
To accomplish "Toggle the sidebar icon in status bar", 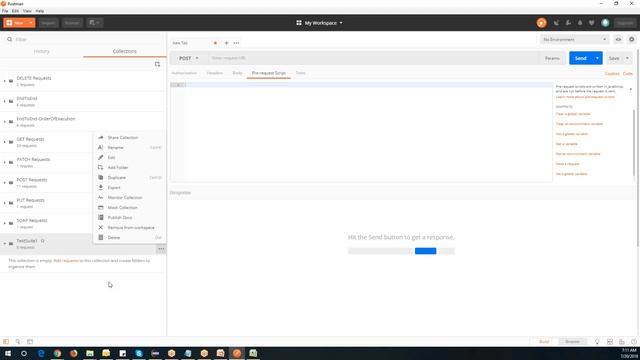I will tap(6, 342).
